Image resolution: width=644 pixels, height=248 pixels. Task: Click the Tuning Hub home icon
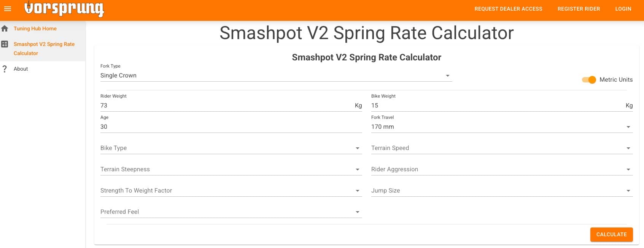pos(5,28)
